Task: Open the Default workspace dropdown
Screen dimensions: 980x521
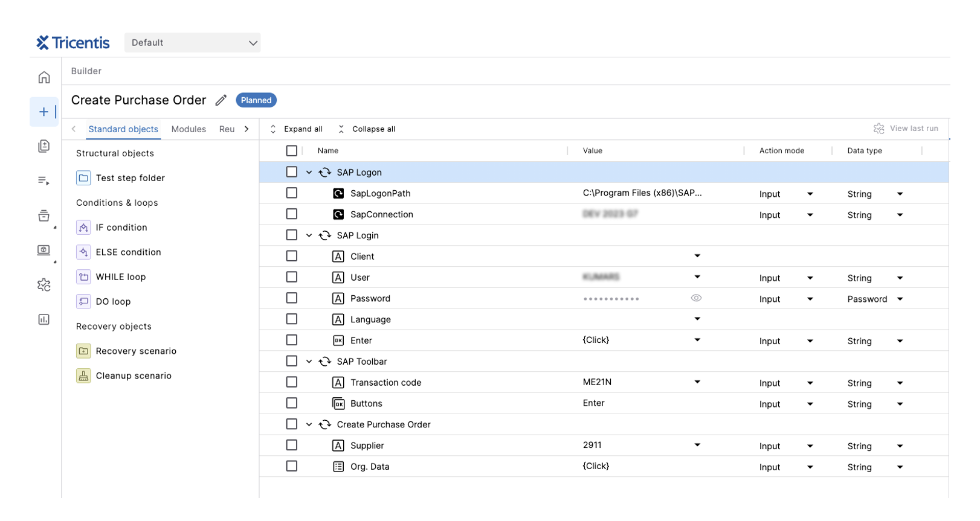Action: tap(193, 43)
